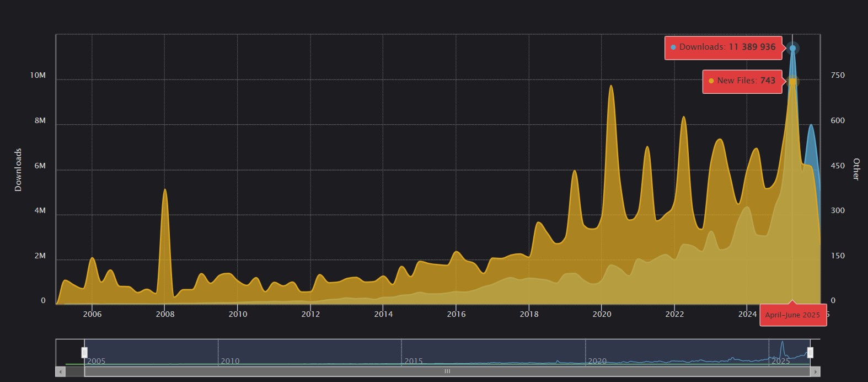Click the navigator scrollbar thumb grip

pyautogui.click(x=447, y=372)
